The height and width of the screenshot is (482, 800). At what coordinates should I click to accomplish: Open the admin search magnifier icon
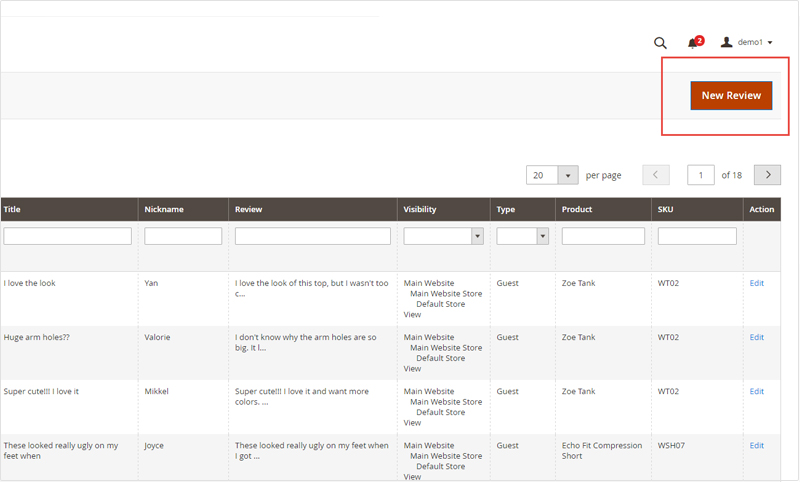click(660, 43)
